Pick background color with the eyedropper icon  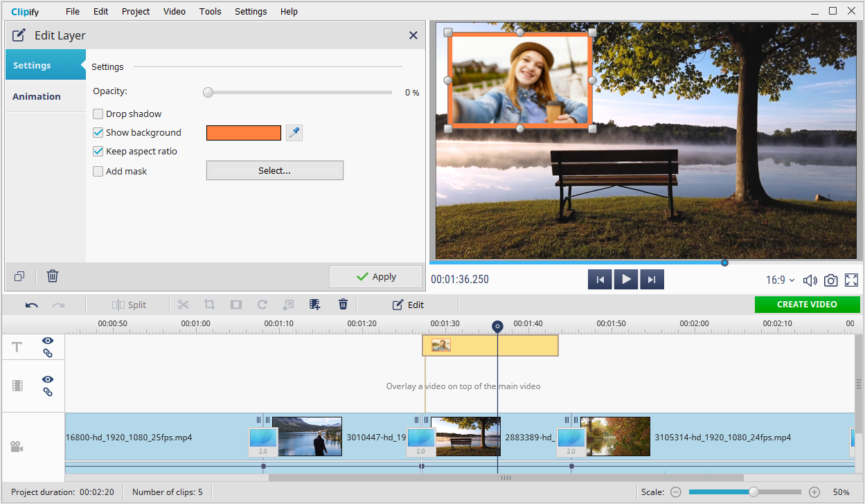[294, 132]
